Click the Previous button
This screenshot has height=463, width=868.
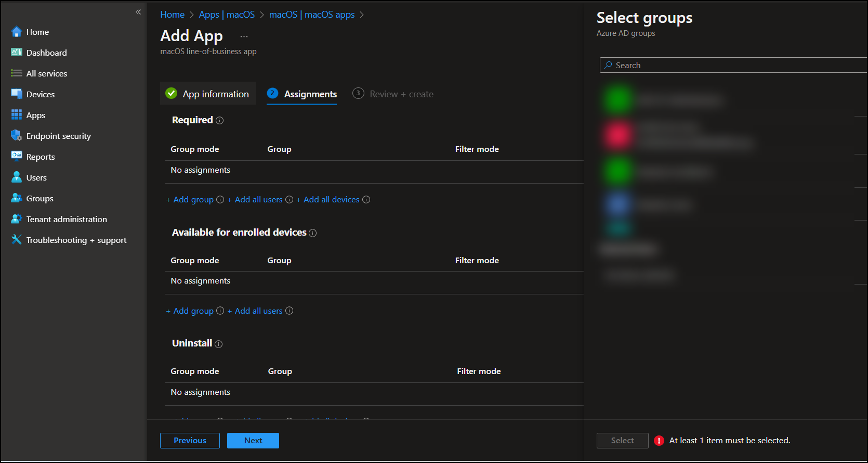(190, 441)
